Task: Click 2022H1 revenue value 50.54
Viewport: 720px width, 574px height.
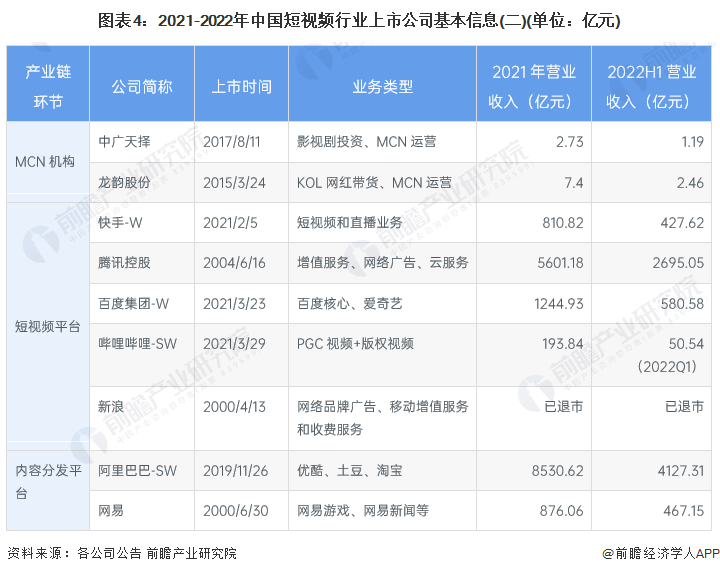Action: tap(686, 343)
